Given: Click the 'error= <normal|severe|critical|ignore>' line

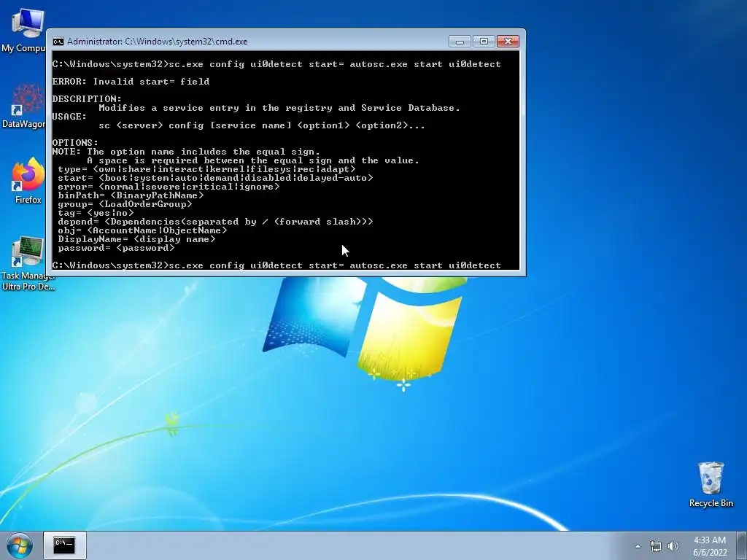Looking at the screenshot, I should click(x=169, y=187).
